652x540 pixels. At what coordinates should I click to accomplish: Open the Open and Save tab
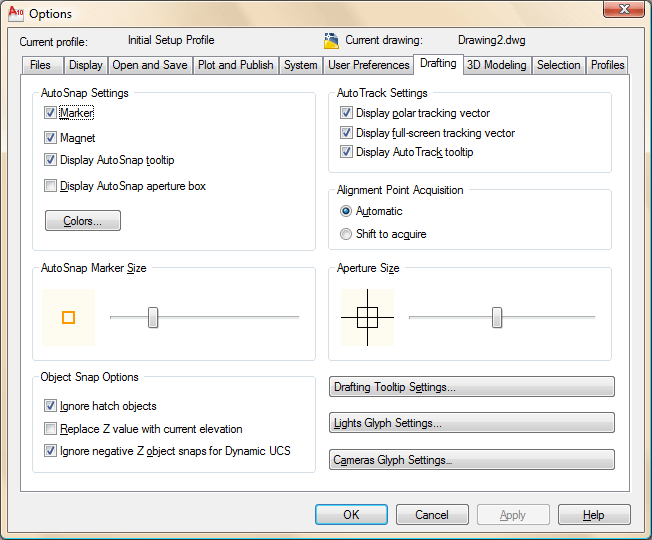point(150,65)
